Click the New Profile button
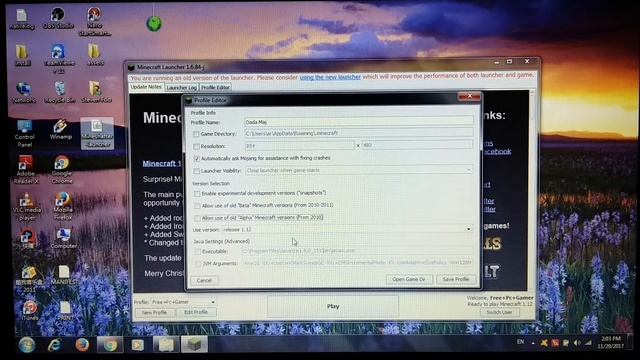Image resolution: width=640 pixels, height=360 pixels. point(154,312)
